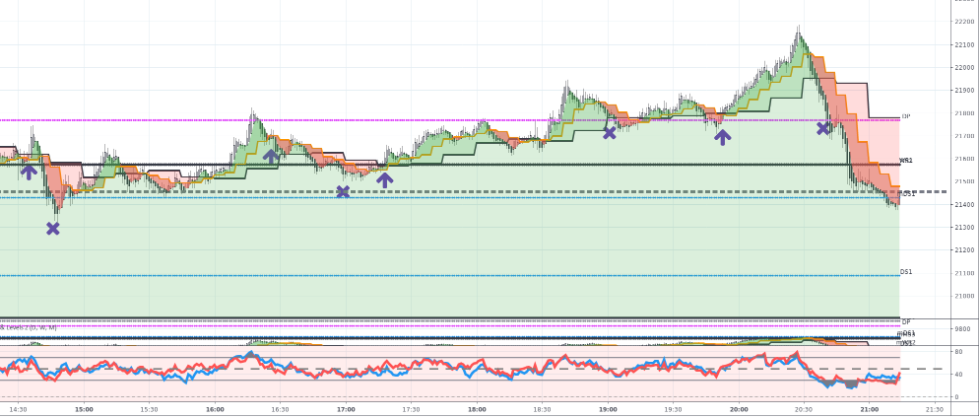Screen dimensions: 980x418
Task: Click the 18:00 time axis label
Action: pyautogui.click(x=477, y=410)
